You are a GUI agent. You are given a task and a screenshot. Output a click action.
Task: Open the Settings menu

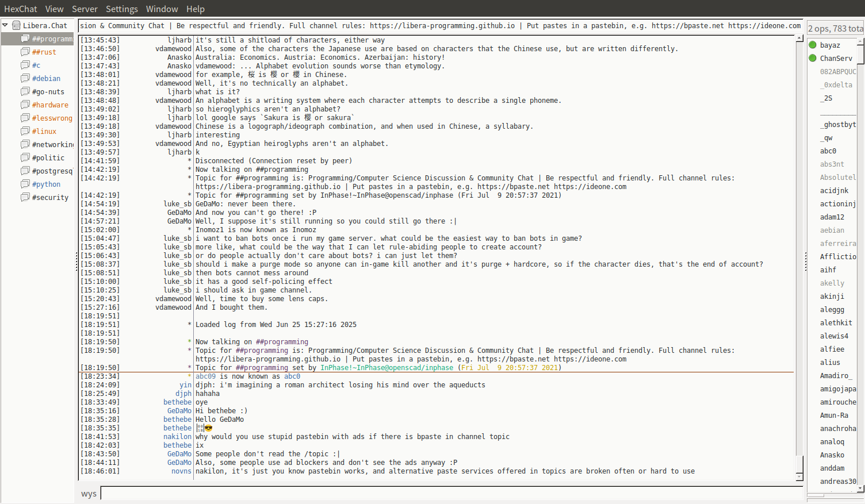point(121,9)
